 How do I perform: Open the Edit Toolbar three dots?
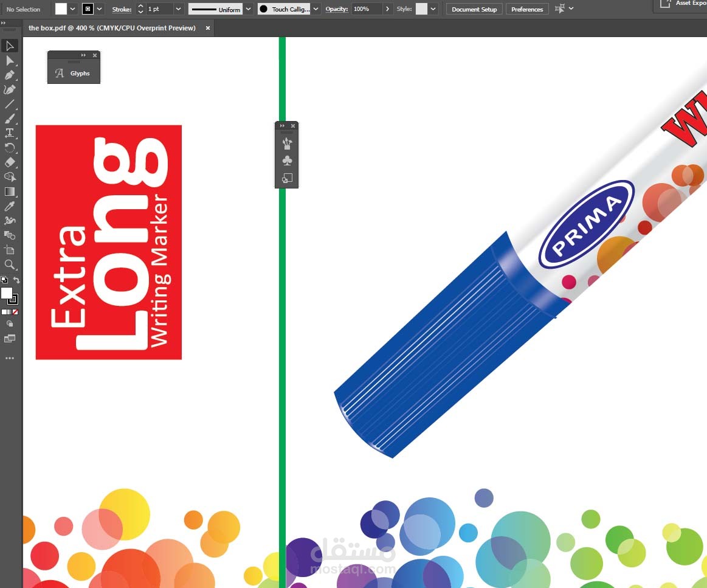coord(10,358)
